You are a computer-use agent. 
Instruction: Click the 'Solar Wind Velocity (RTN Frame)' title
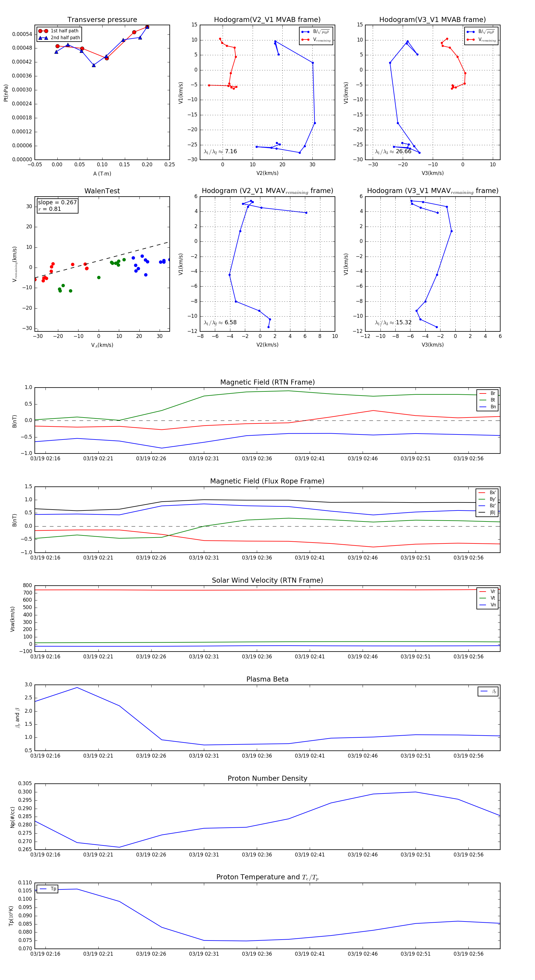pos(267,580)
